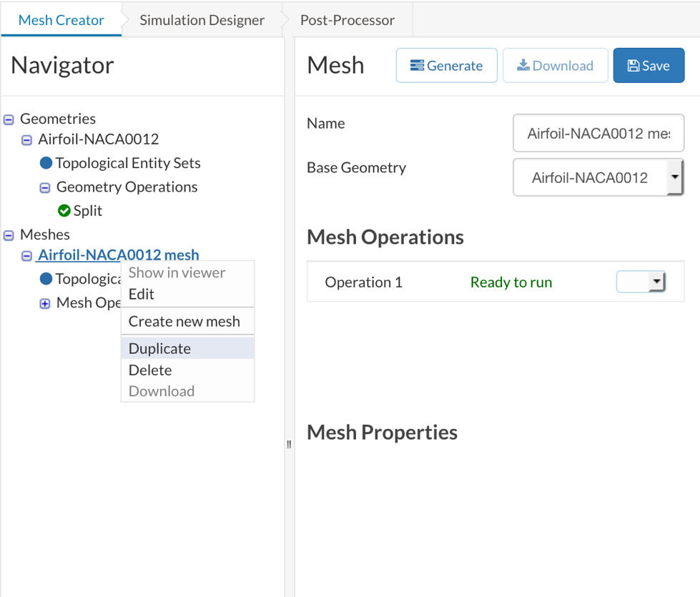Collapse the Geometries tree node

(x=9, y=119)
